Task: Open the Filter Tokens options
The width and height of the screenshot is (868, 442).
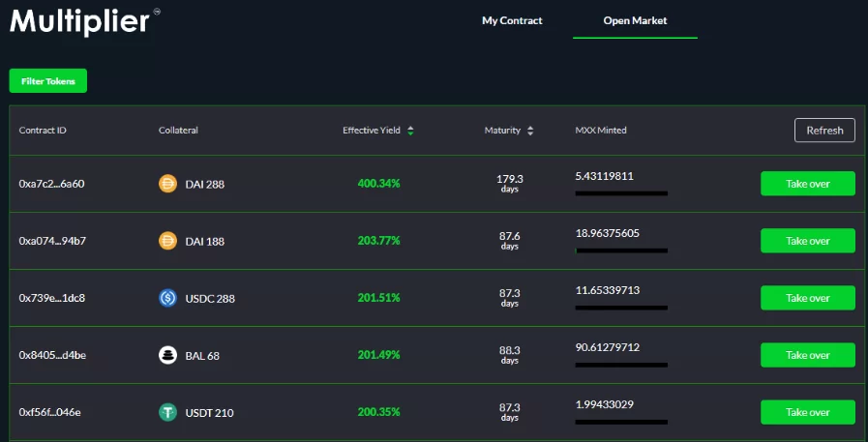Action: (x=48, y=81)
